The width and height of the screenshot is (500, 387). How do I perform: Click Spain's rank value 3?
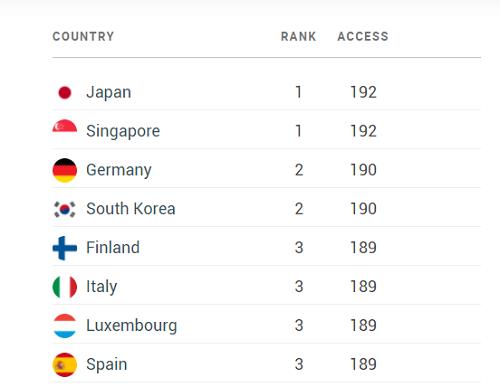click(299, 364)
